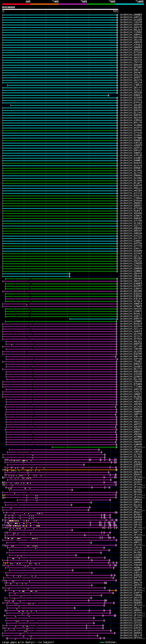This screenshot has height=644, width=146.
Task: Select hit label UniRef100_A4X4V1
Action: [x=131, y=459]
